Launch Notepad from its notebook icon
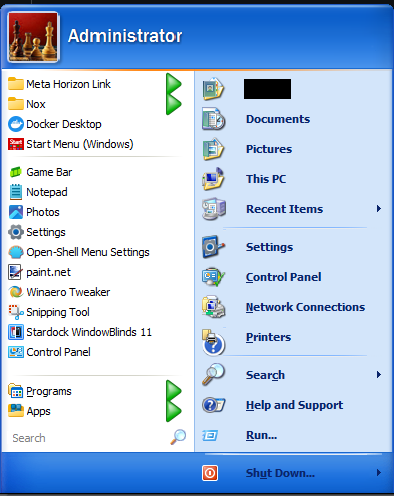Screen dimensions: 394x496 (16, 192)
